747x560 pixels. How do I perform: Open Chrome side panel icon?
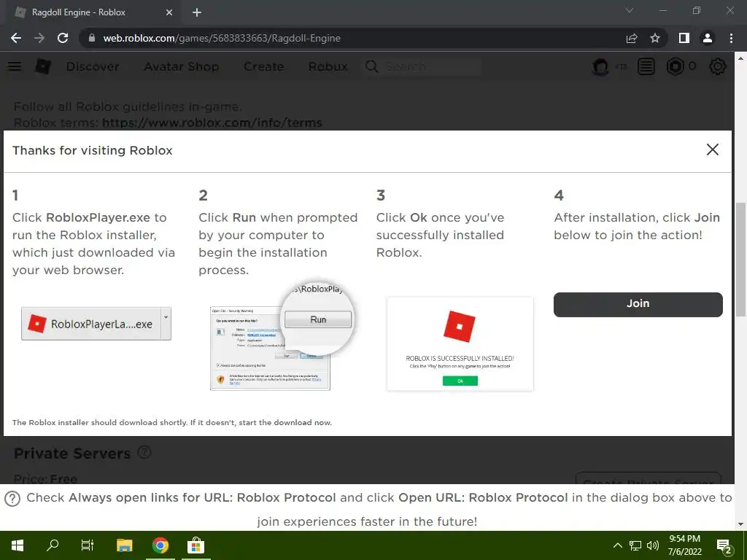pyautogui.click(x=684, y=38)
